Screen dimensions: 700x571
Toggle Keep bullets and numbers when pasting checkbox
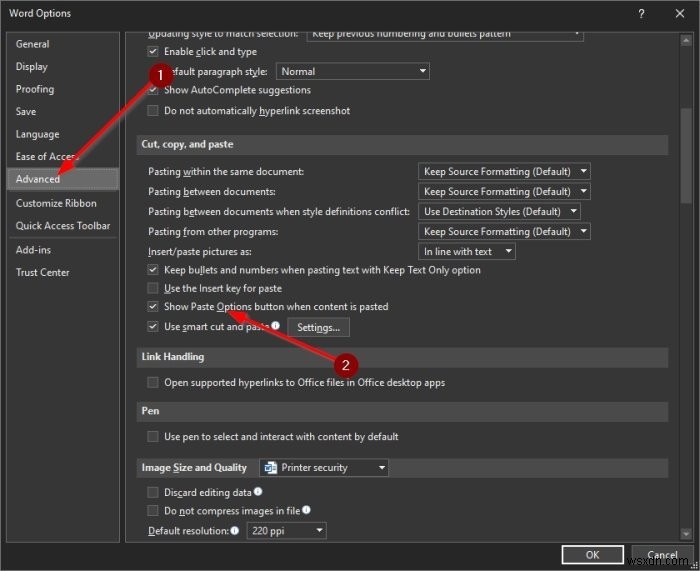(x=153, y=270)
